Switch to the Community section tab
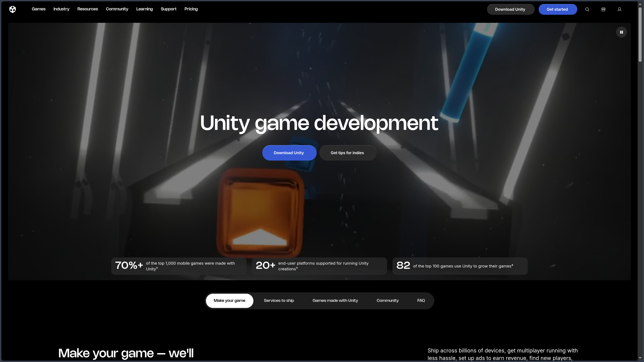 [388, 300]
